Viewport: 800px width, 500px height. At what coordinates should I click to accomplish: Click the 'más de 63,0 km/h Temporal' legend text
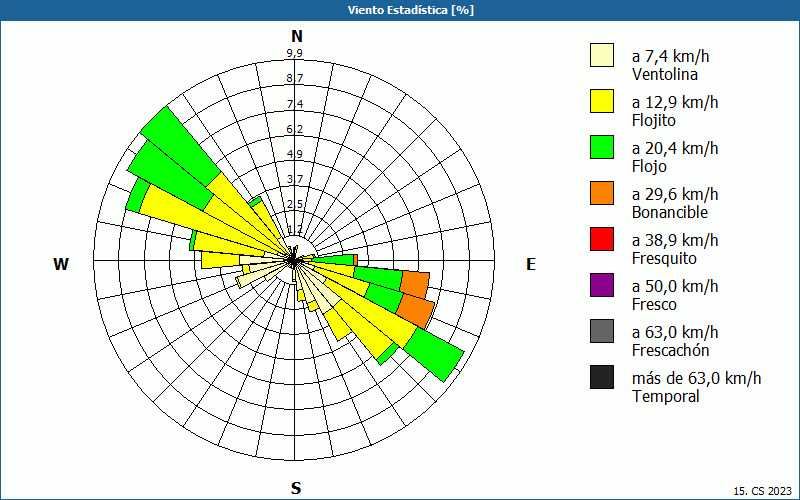696,387
